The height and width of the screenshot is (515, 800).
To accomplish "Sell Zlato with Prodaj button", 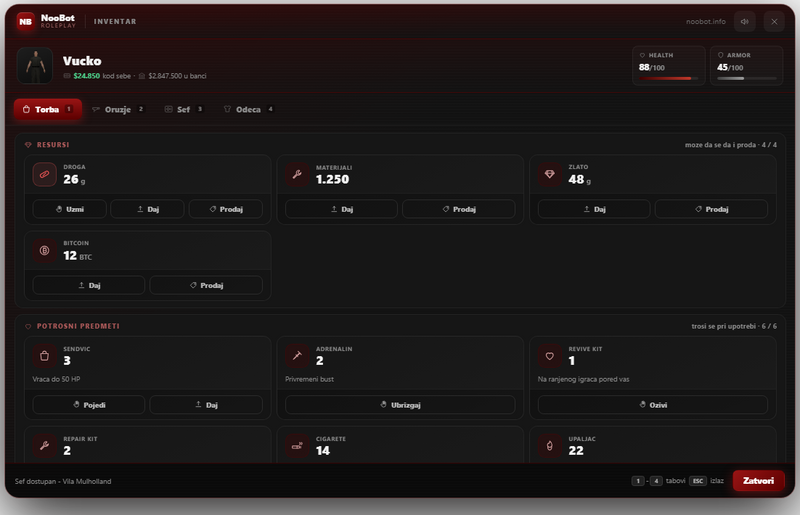I will 711,209.
